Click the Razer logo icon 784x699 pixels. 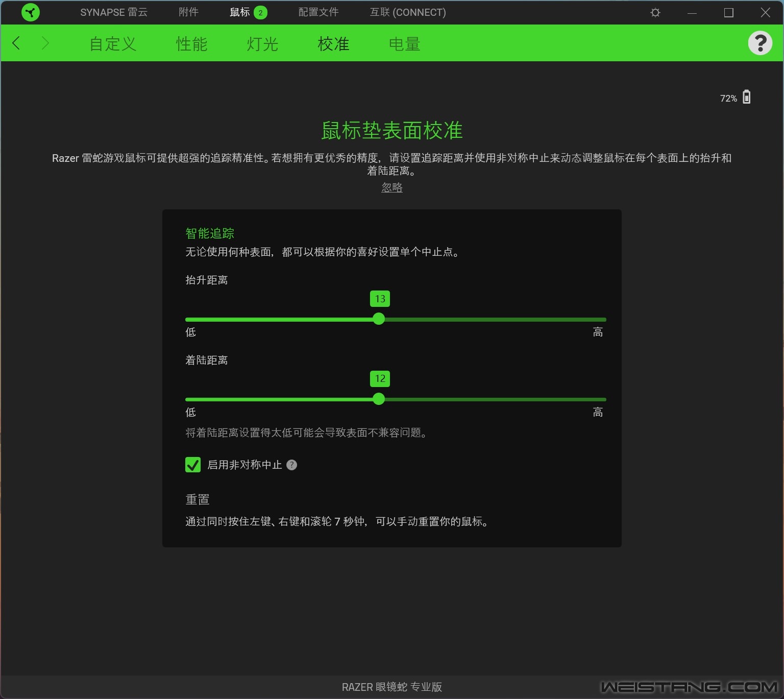pyautogui.click(x=31, y=12)
